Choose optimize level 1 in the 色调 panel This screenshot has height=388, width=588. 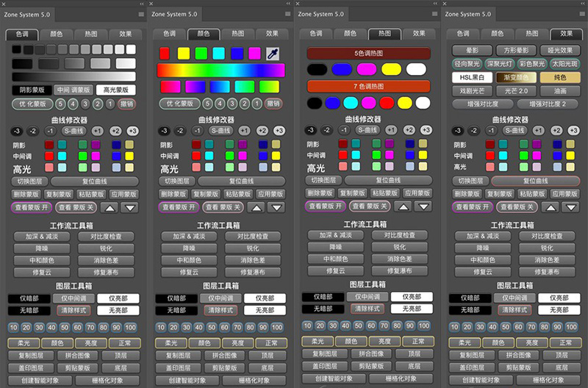point(110,104)
